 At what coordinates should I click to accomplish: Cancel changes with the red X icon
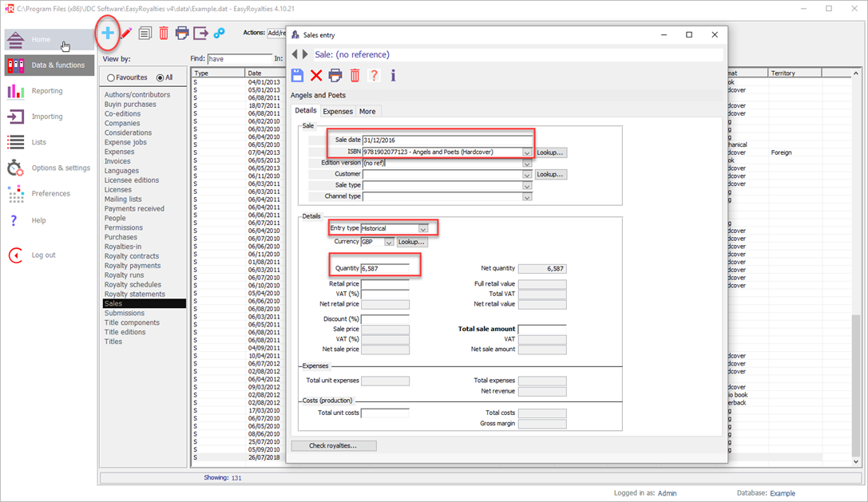[316, 75]
